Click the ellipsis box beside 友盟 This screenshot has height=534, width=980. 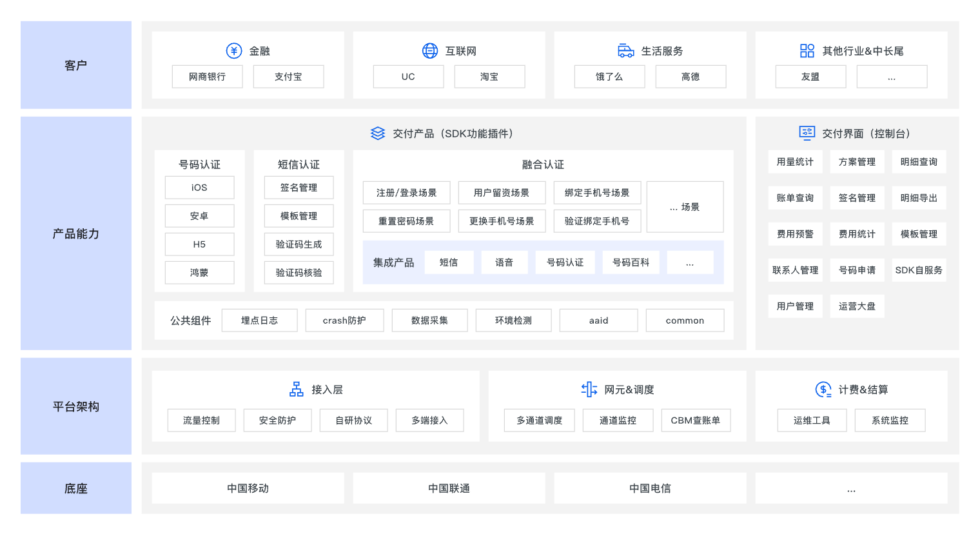[892, 76]
